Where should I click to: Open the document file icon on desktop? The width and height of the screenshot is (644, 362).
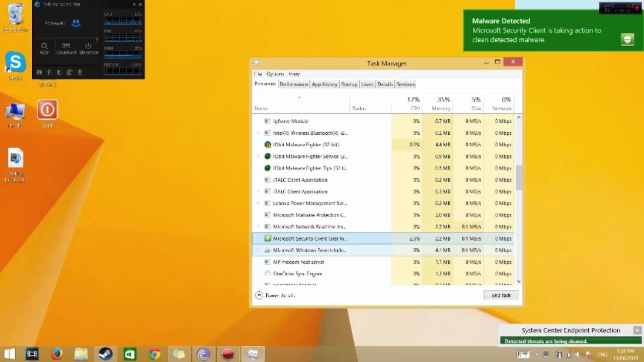(x=16, y=165)
